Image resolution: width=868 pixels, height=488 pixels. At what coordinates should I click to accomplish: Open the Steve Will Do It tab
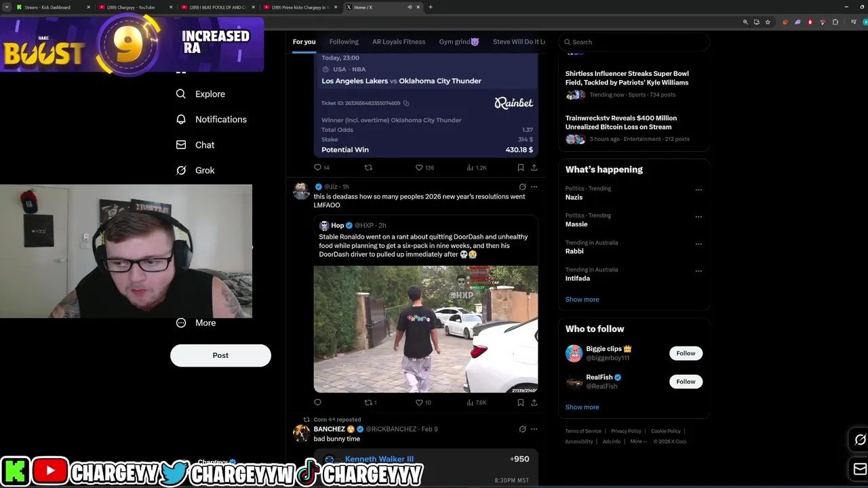(x=519, y=42)
